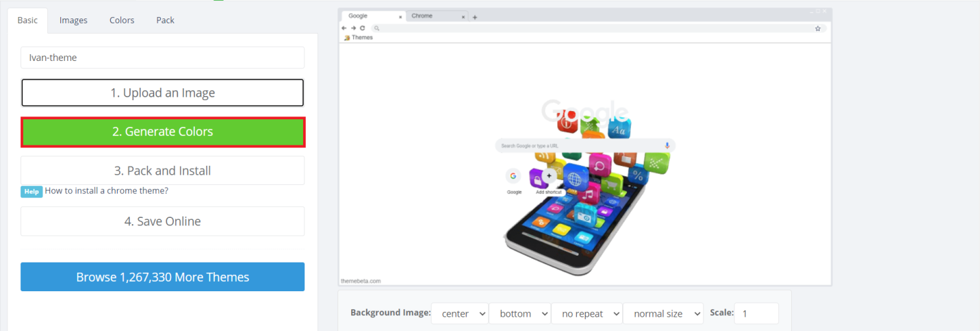
Task: Click the green Generate Colors button
Action: click(162, 132)
